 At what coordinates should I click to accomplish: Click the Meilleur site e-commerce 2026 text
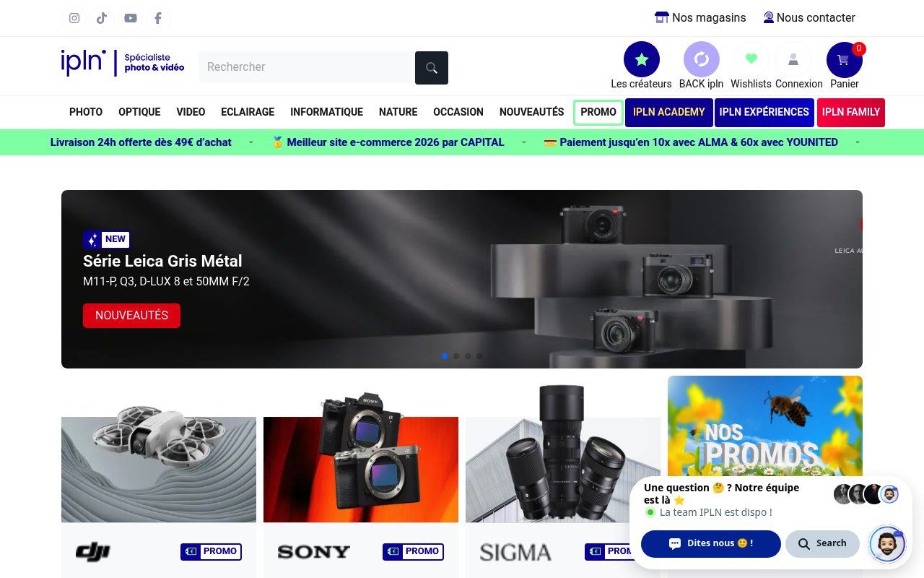pyautogui.click(x=388, y=142)
